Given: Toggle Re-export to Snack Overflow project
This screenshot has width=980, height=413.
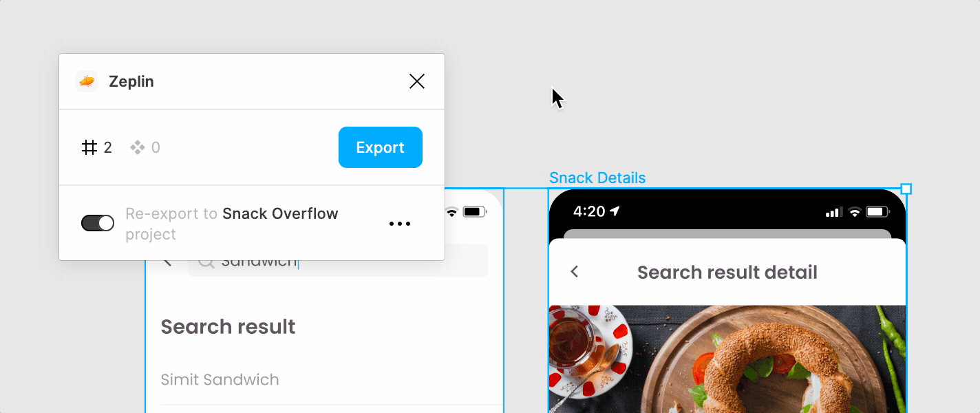Looking at the screenshot, I should [98, 223].
